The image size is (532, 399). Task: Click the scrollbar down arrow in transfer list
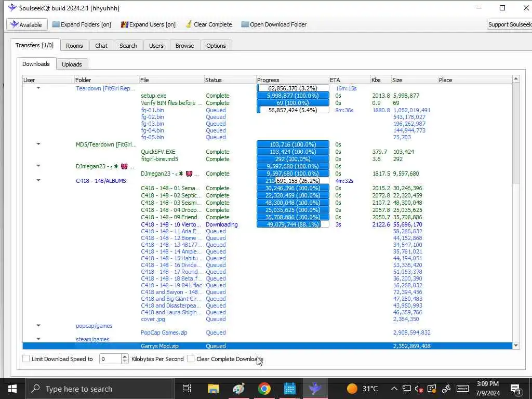click(x=516, y=345)
